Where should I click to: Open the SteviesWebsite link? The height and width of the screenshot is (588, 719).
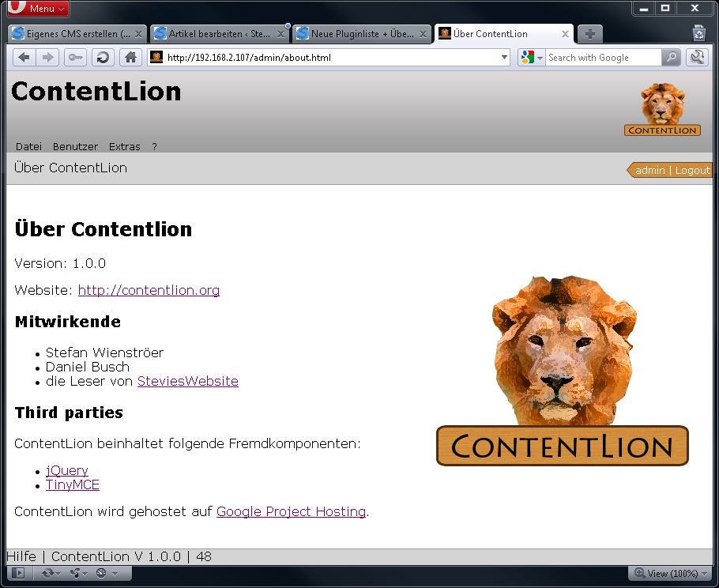click(x=187, y=381)
